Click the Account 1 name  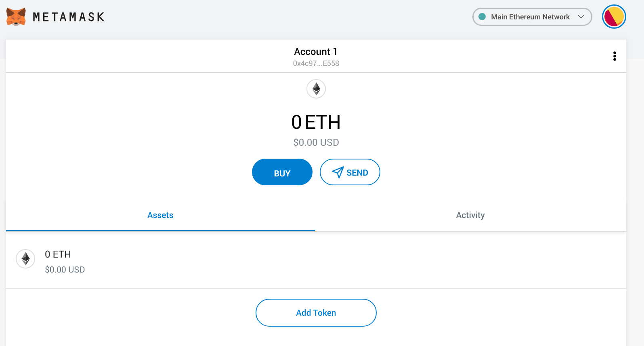[x=316, y=52]
